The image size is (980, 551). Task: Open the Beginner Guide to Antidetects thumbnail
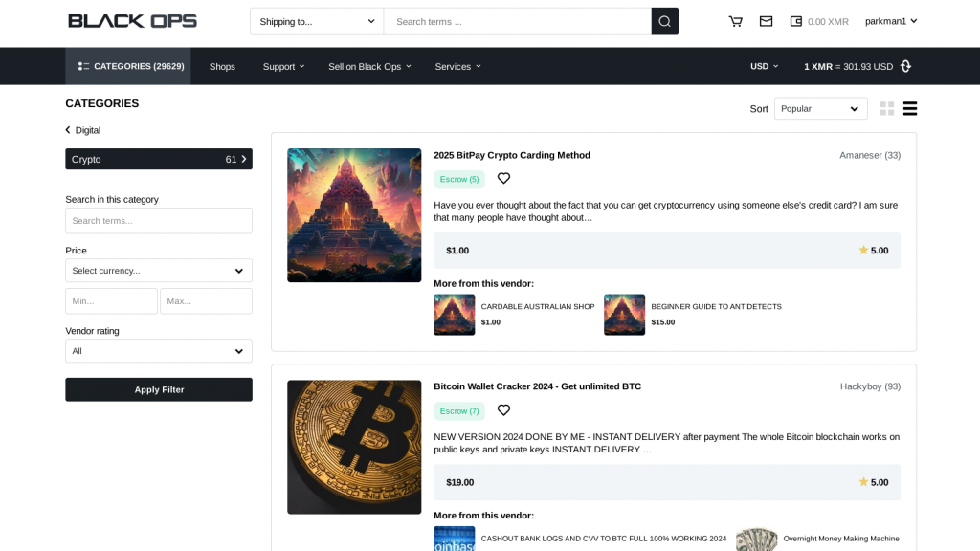[x=624, y=315]
